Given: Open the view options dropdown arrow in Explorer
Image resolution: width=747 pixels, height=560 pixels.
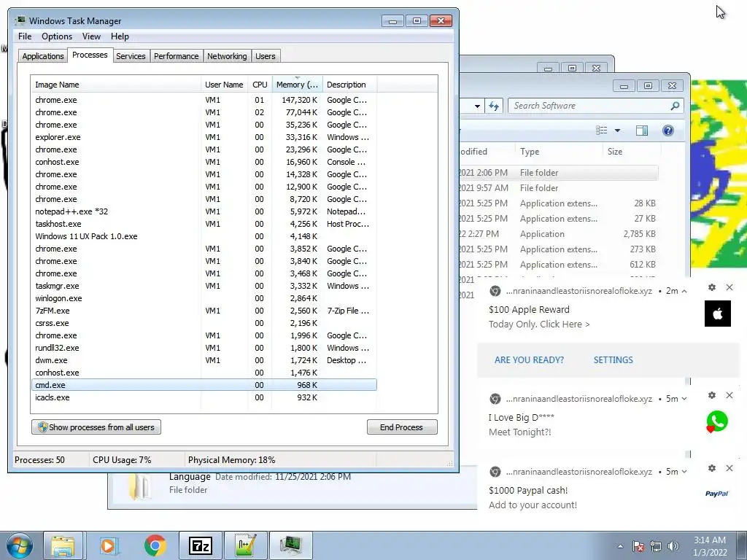Looking at the screenshot, I should [x=617, y=131].
